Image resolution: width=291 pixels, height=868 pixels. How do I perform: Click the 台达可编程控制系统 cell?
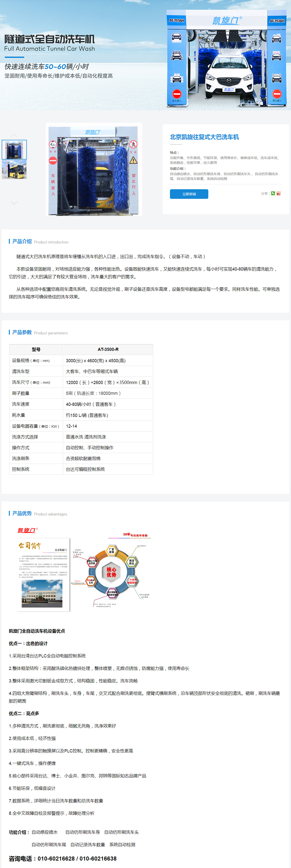tap(108, 469)
